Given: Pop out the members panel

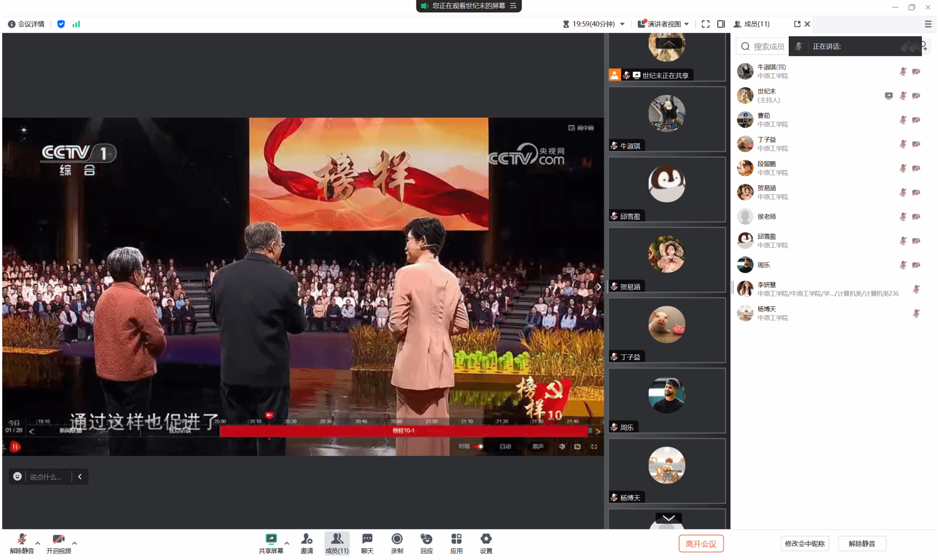Looking at the screenshot, I should point(797,24).
